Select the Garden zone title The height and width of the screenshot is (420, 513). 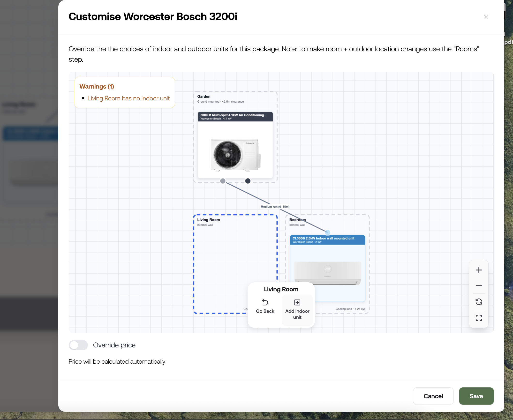[x=204, y=96]
